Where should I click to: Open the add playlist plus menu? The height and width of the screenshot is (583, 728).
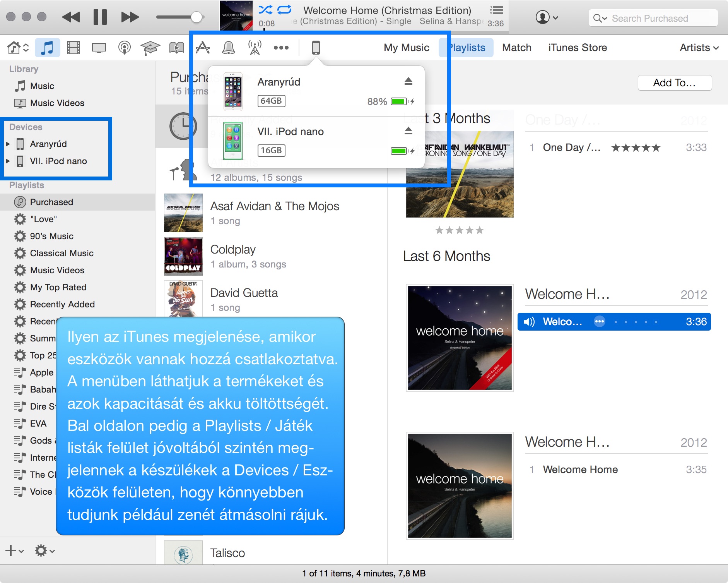[x=15, y=550]
